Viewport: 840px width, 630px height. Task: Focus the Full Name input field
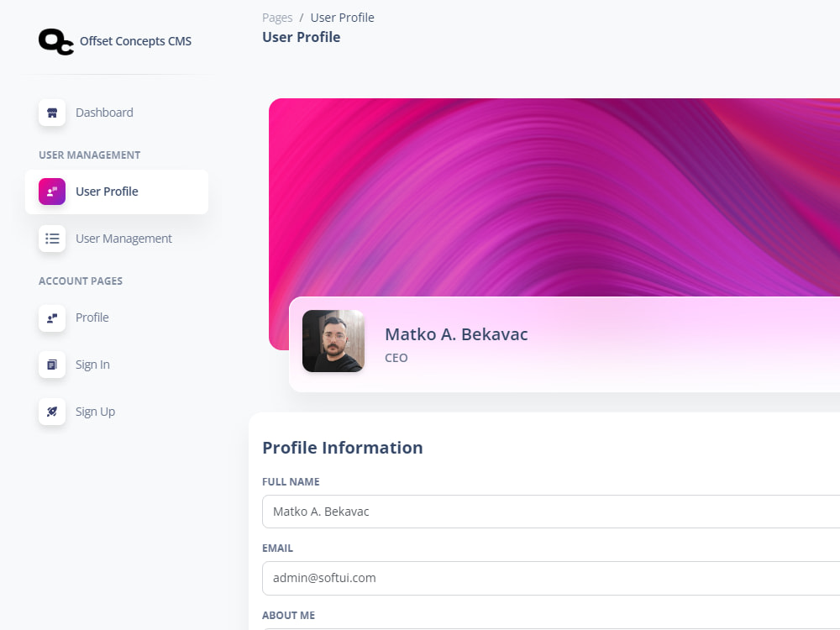tap(551, 512)
